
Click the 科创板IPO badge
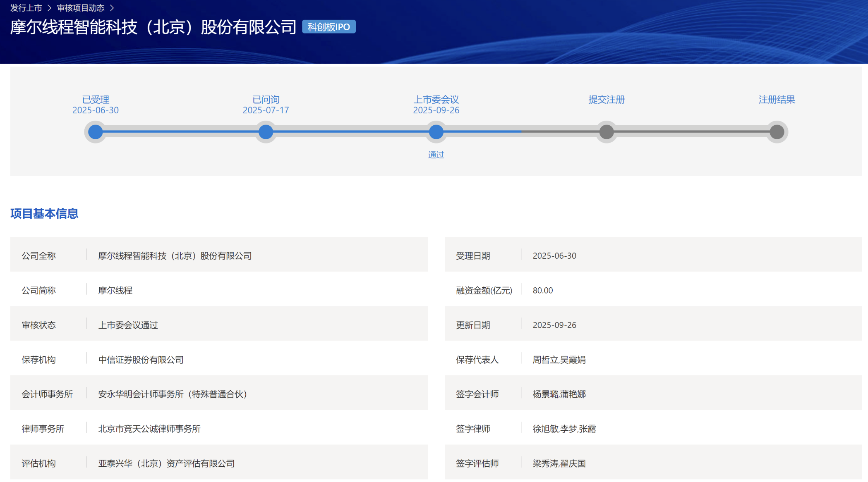tap(328, 27)
